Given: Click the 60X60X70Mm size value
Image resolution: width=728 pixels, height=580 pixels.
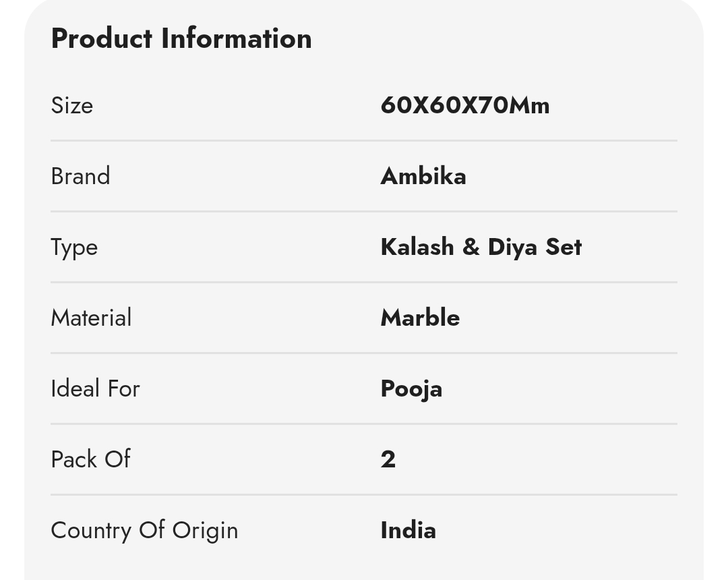Looking at the screenshot, I should click(x=464, y=105).
